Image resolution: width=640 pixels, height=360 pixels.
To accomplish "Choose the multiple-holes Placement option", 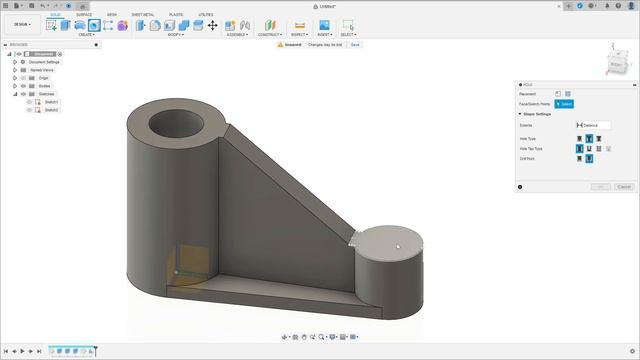I will [x=568, y=94].
